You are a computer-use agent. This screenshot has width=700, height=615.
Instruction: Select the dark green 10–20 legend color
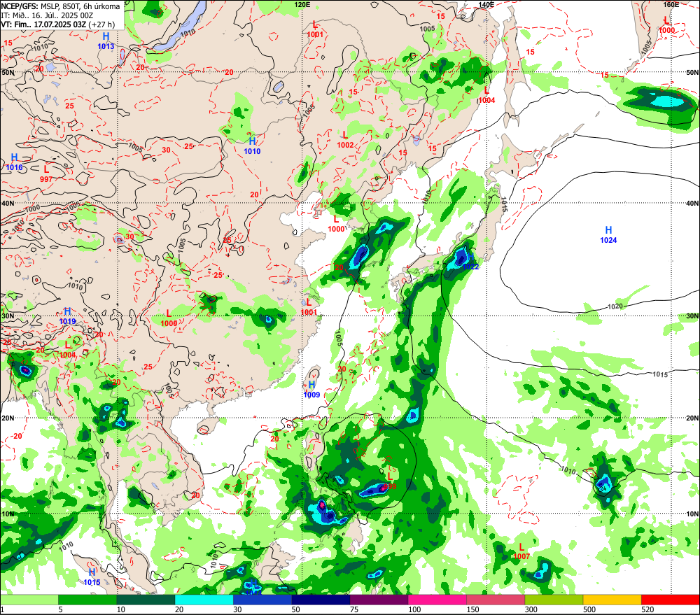(146, 600)
